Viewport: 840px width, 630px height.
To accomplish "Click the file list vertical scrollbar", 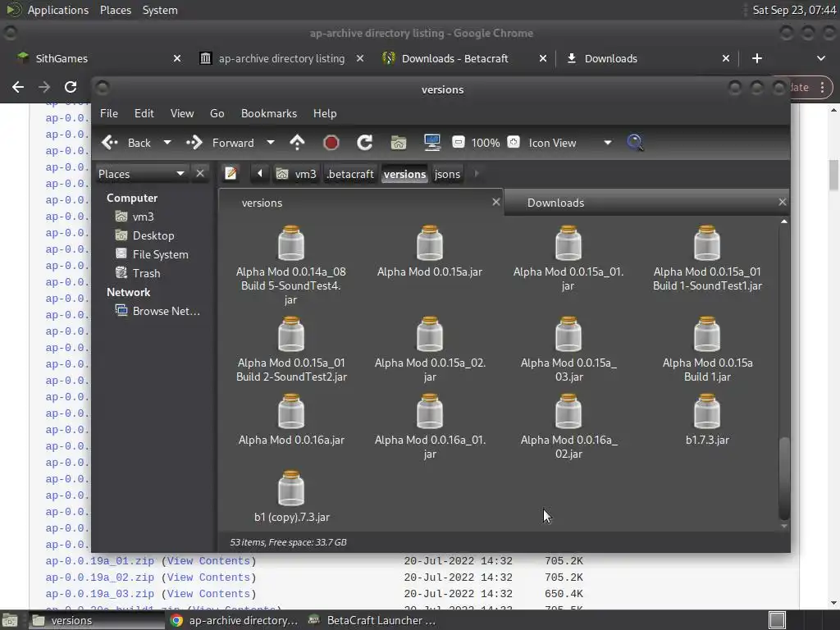I will pos(783,478).
